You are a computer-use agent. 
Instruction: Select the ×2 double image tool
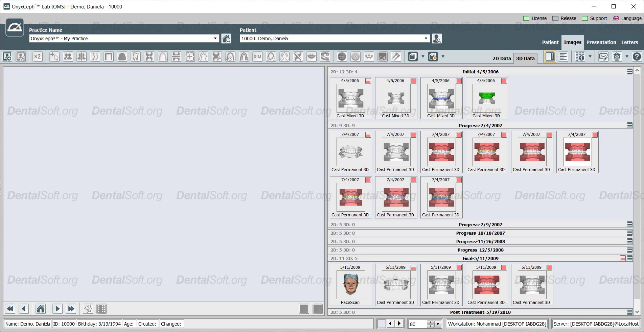(37, 56)
